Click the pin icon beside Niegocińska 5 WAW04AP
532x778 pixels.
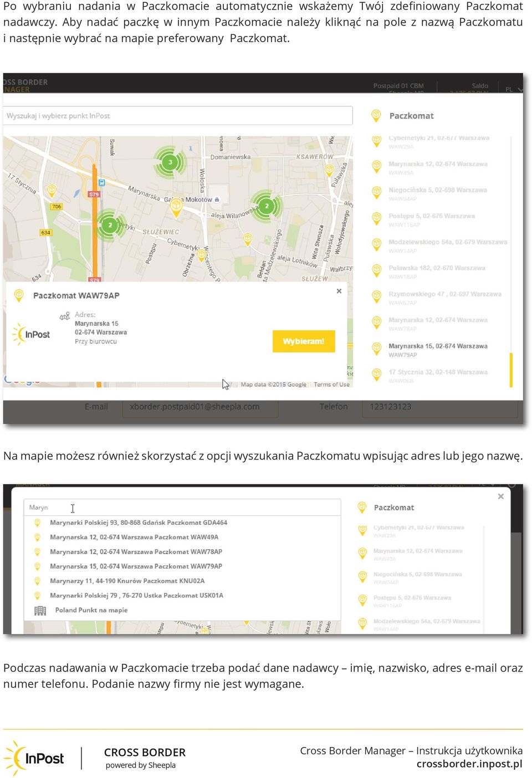point(376,193)
